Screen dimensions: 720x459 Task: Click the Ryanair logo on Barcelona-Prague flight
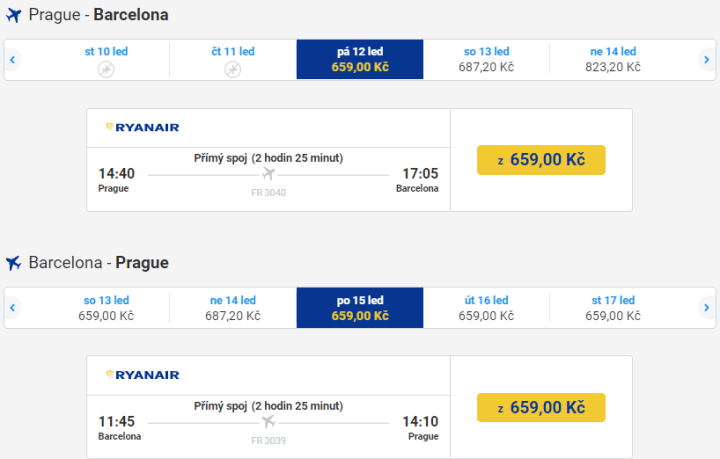pos(142,375)
